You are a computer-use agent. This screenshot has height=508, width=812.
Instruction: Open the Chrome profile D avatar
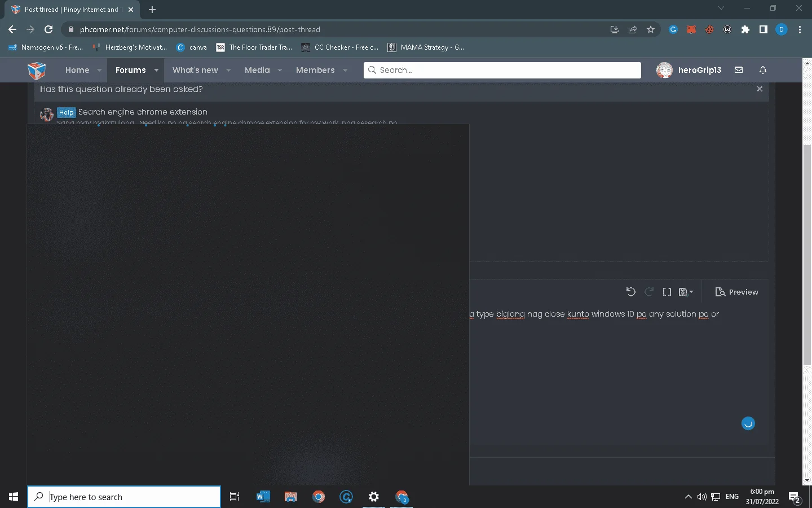782,29
